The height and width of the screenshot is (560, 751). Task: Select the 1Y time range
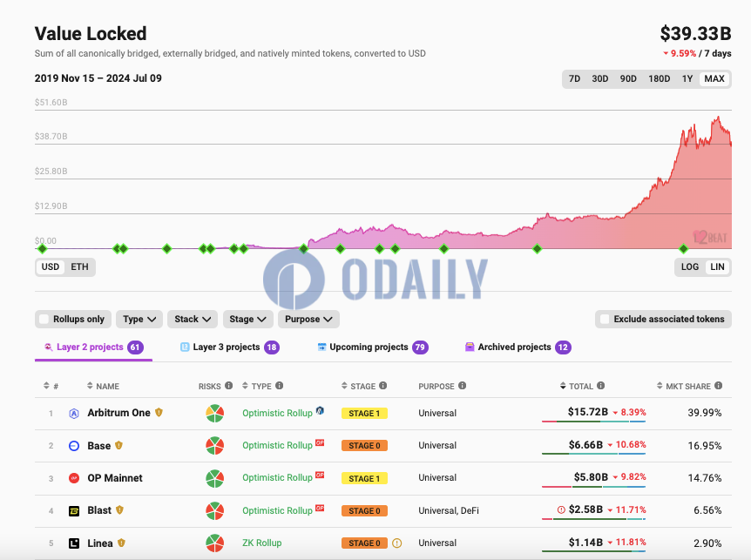[x=687, y=79]
